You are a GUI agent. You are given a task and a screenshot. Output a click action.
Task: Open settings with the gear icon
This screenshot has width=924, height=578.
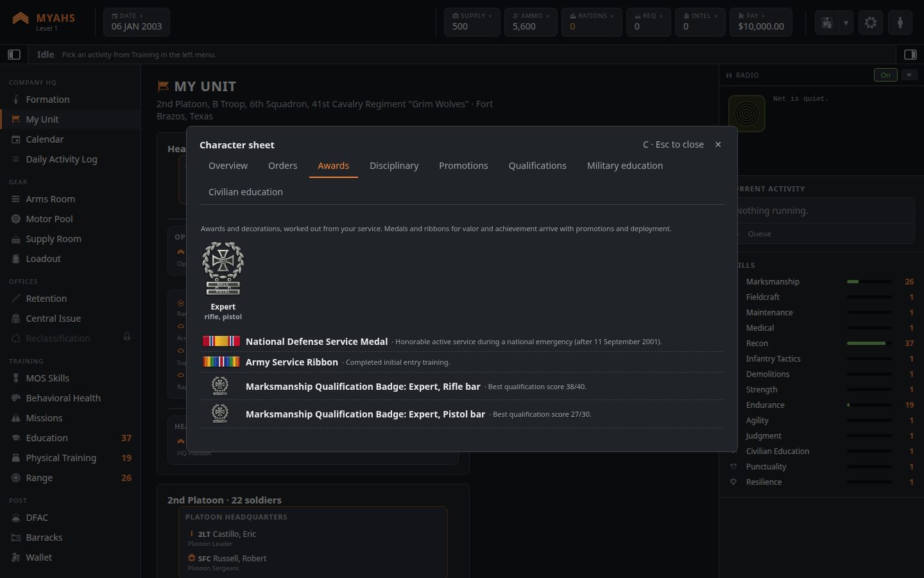(x=871, y=22)
